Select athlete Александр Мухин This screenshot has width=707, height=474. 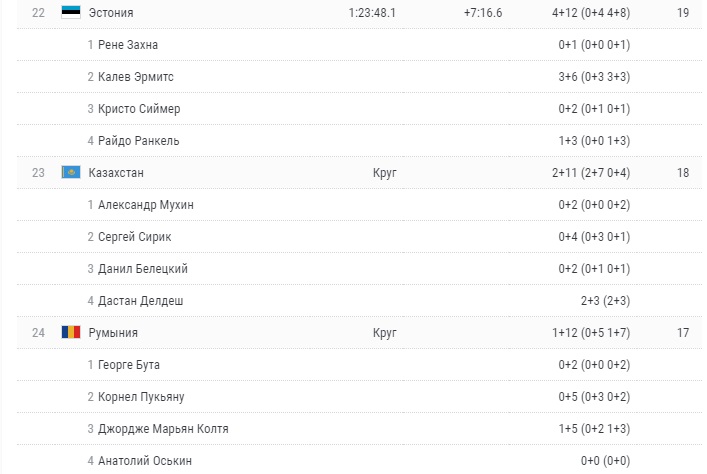pos(146,205)
